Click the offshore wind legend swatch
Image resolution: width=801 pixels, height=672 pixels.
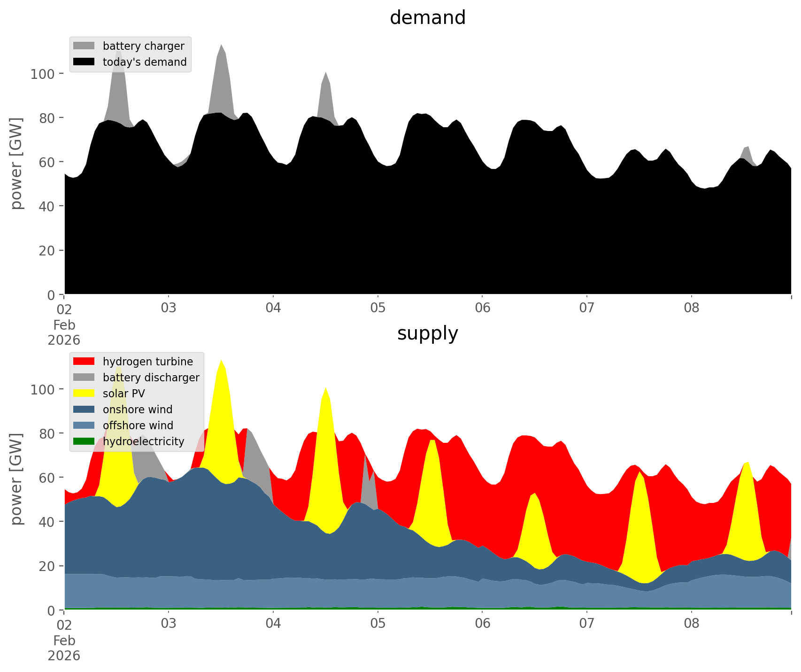(84, 425)
